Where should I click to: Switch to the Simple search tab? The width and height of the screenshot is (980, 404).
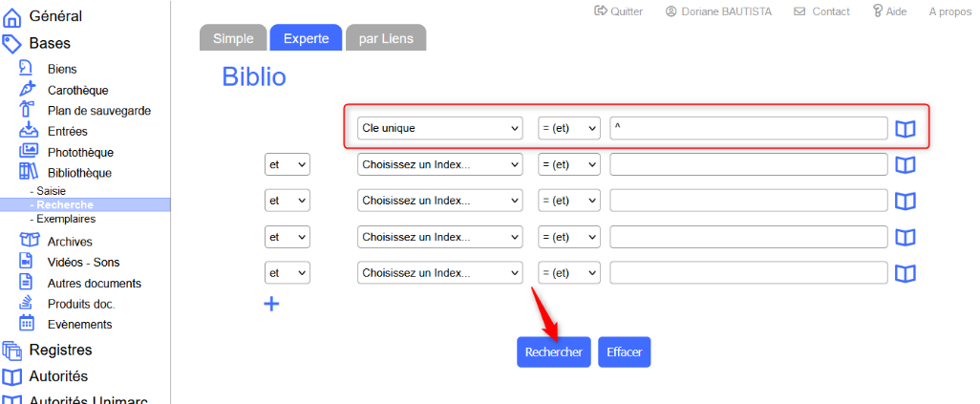pyautogui.click(x=233, y=38)
